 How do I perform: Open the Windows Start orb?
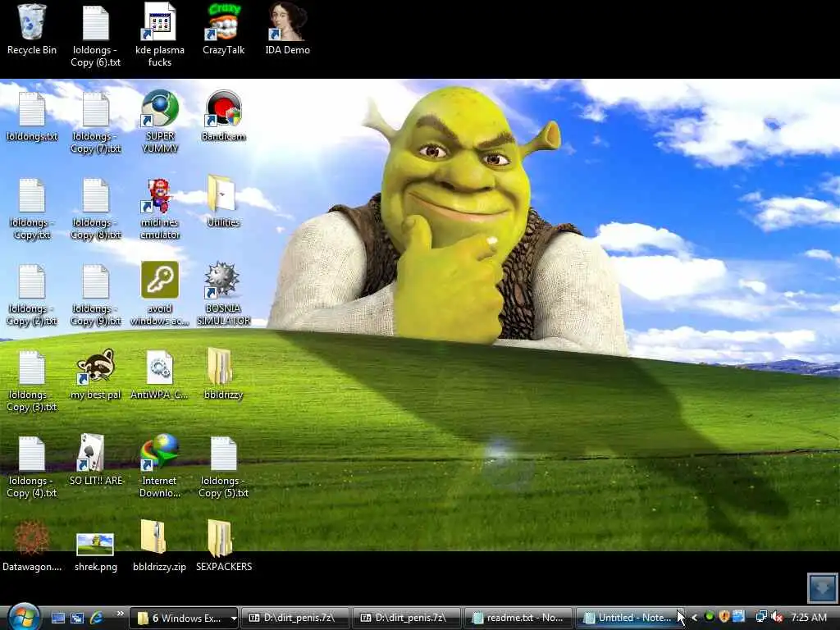[x=24, y=616]
